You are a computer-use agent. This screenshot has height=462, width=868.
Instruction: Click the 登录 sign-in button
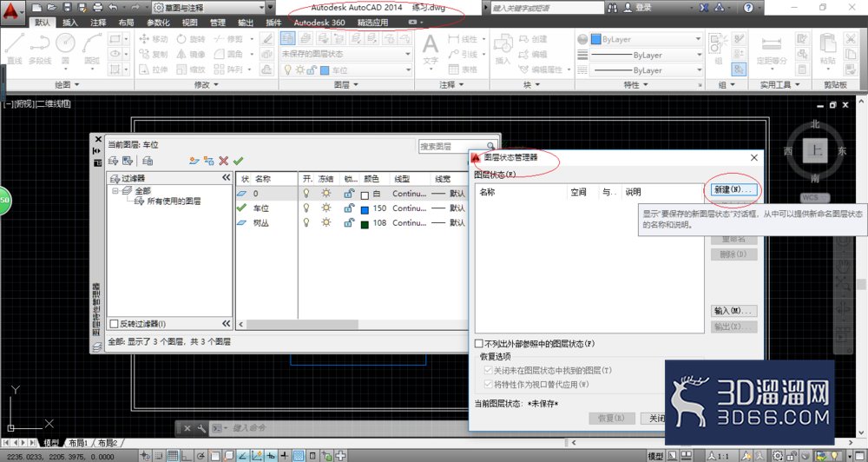637,8
